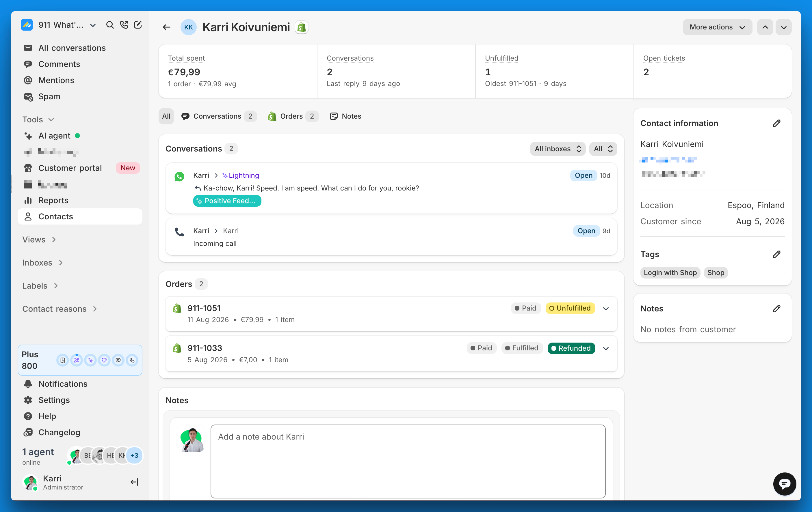Edit Tags with the pencil icon
The width and height of the screenshot is (812, 512).
[x=776, y=254]
